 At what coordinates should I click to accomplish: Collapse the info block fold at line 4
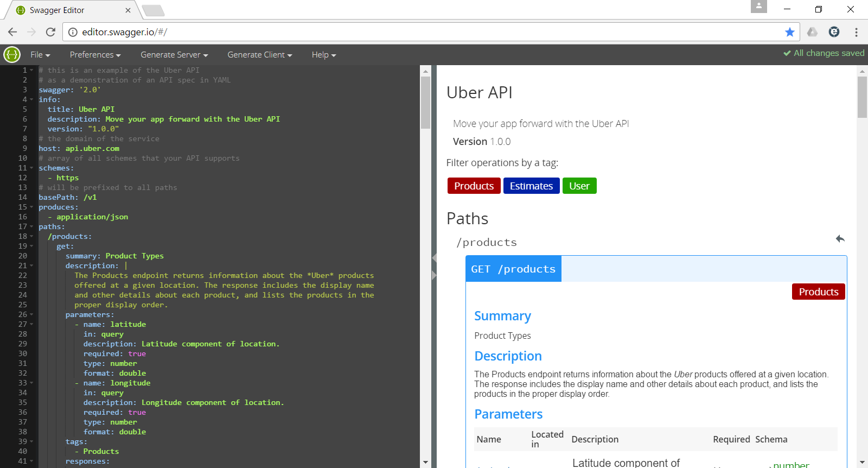coord(31,99)
